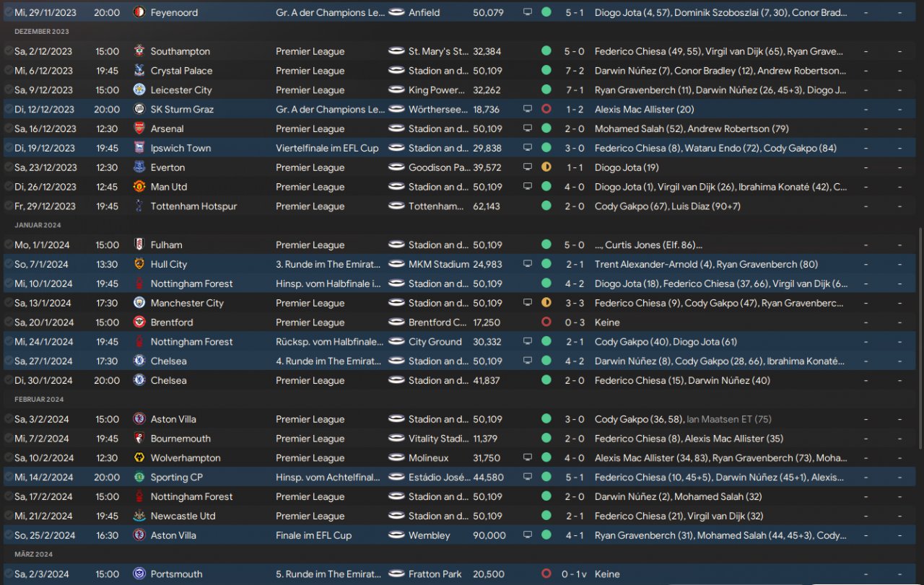Click the 90,000 attendance figure
924x585 pixels.
(x=489, y=535)
